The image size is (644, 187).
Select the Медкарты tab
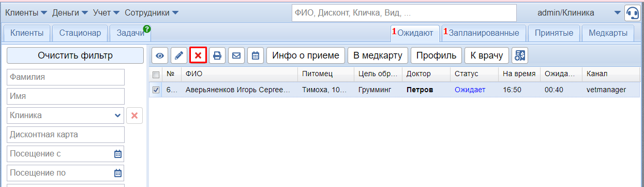pos(608,33)
